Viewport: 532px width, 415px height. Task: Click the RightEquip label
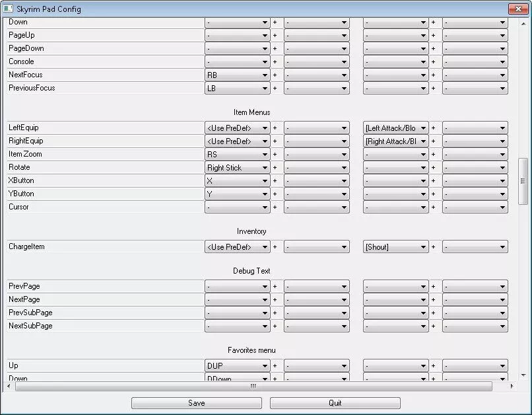point(26,141)
